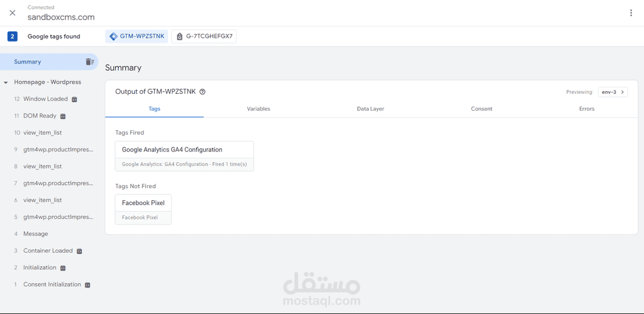644x314 pixels.
Task: Click the 'Tags Fired' heading
Action: [130, 133]
